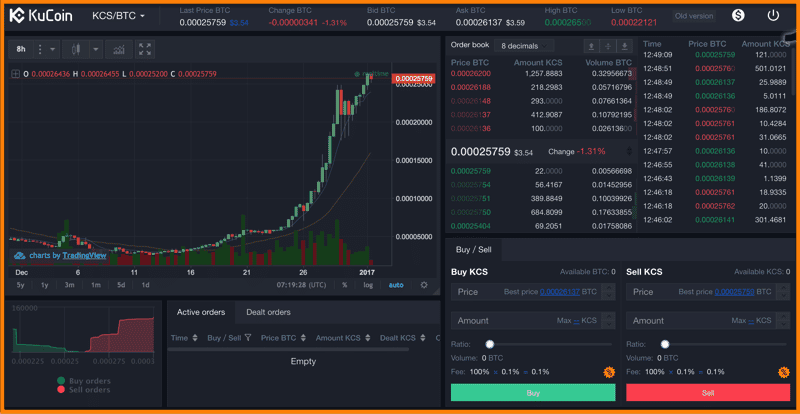Click the Buy KCS ratio slider handle
Screen dimensions: 800x414
click(490, 344)
